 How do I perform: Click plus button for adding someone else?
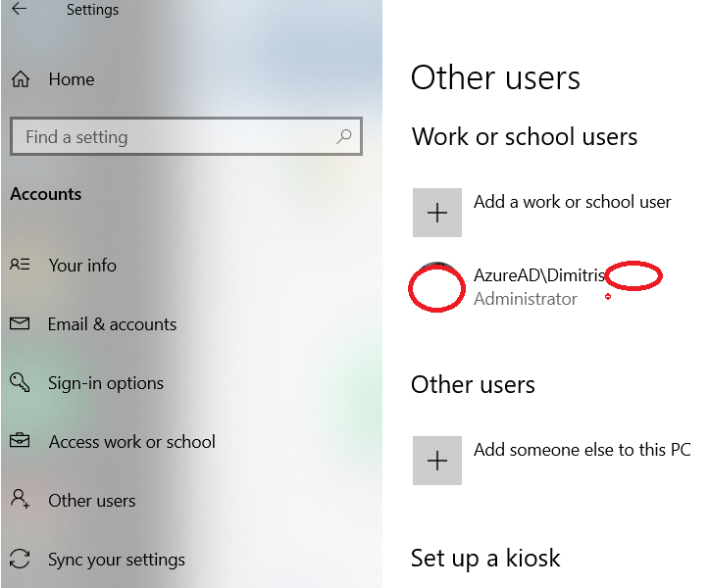[x=436, y=461]
